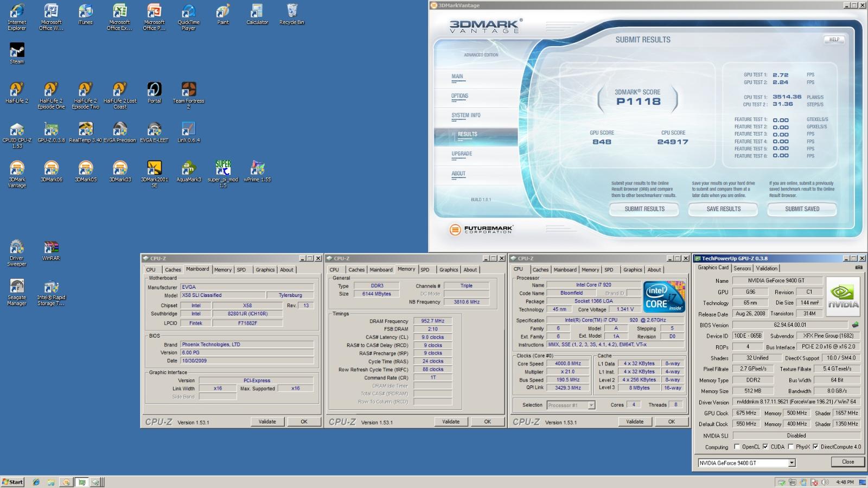Select the EVGA Precision desktop icon
Screen dimensions: 868x488
(x=120, y=132)
